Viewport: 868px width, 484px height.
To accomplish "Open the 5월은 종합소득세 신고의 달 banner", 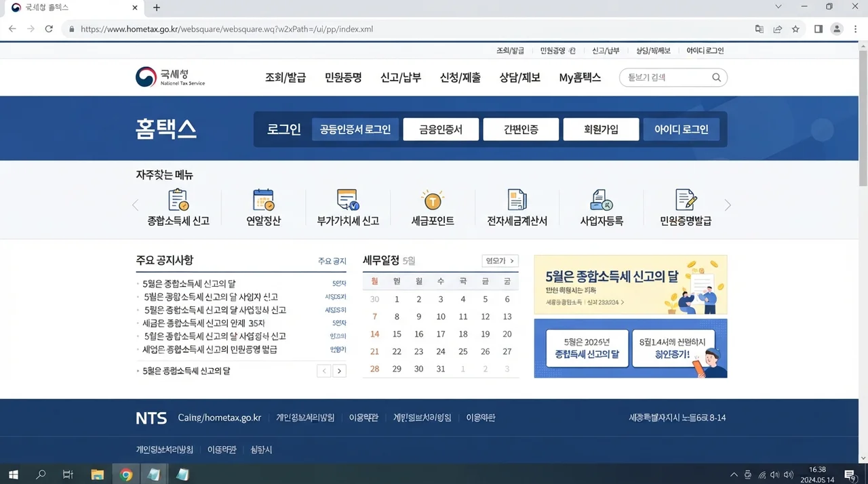I will pyautogui.click(x=631, y=285).
